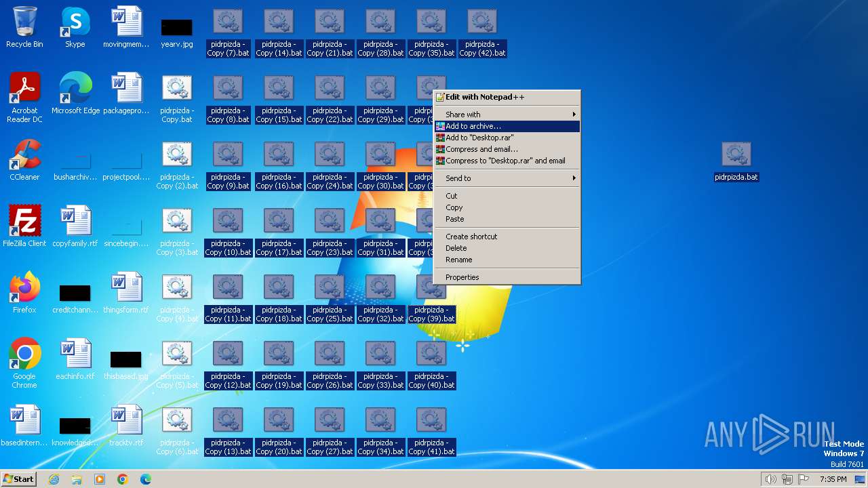Viewport: 868px width, 488px height.
Task: Select pidrpizda - Copy (6).bat file
Action: pyautogui.click(x=177, y=431)
